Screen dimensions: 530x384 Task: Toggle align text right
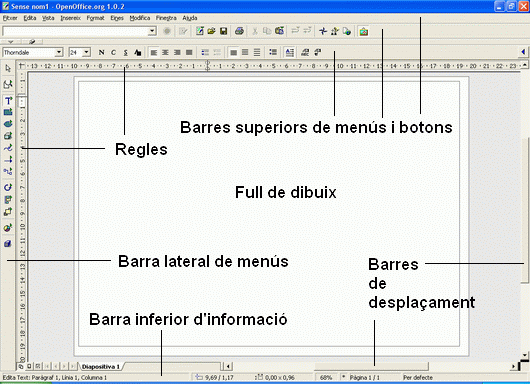(177, 52)
